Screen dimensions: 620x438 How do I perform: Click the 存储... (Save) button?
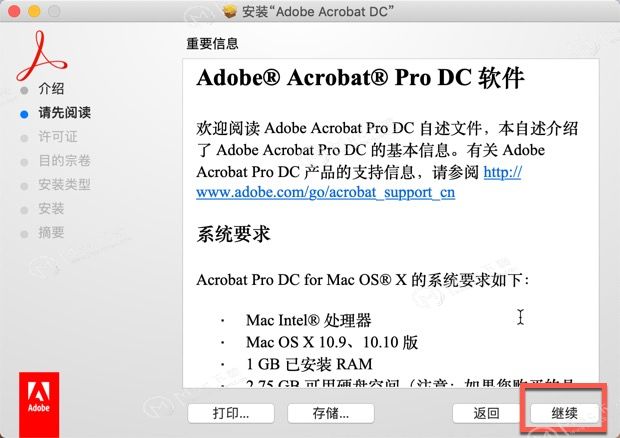[331, 413]
